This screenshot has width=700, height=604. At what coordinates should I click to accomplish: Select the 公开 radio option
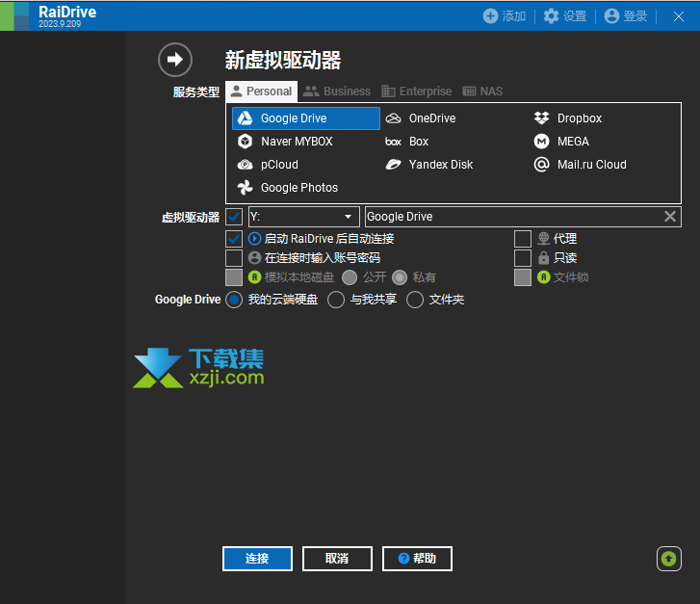350,277
